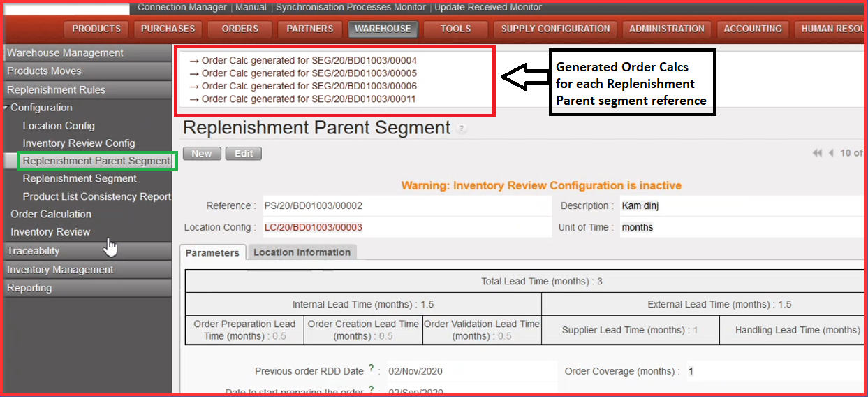Click the green help icon for Previous order RDD Date
The width and height of the screenshot is (868, 397).
(371, 368)
